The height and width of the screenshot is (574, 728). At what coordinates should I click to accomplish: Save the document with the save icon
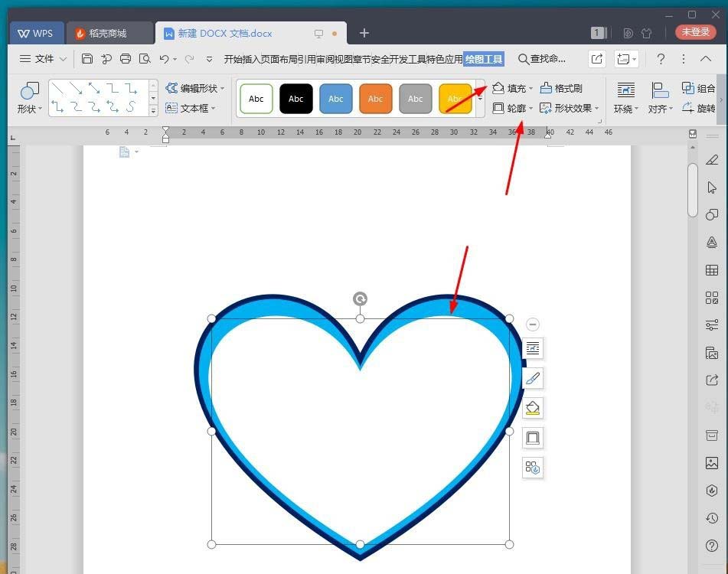pyautogui.click(x=87, y=59)
